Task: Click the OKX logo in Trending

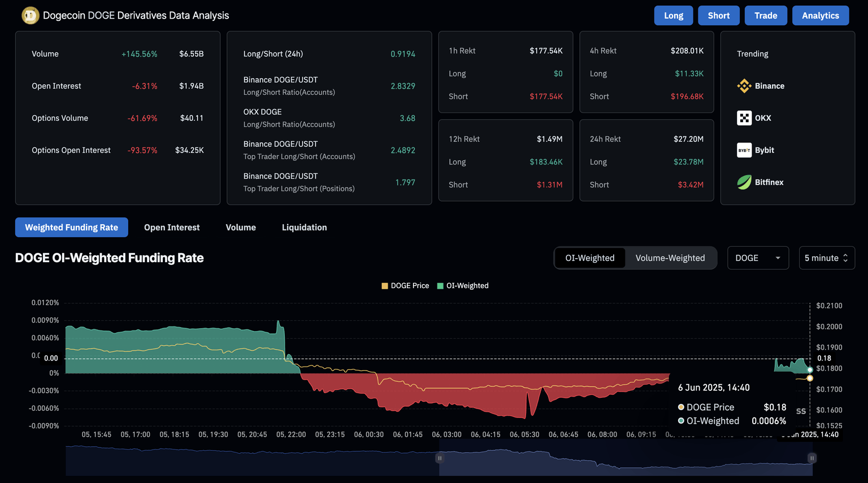Action: 744,118
